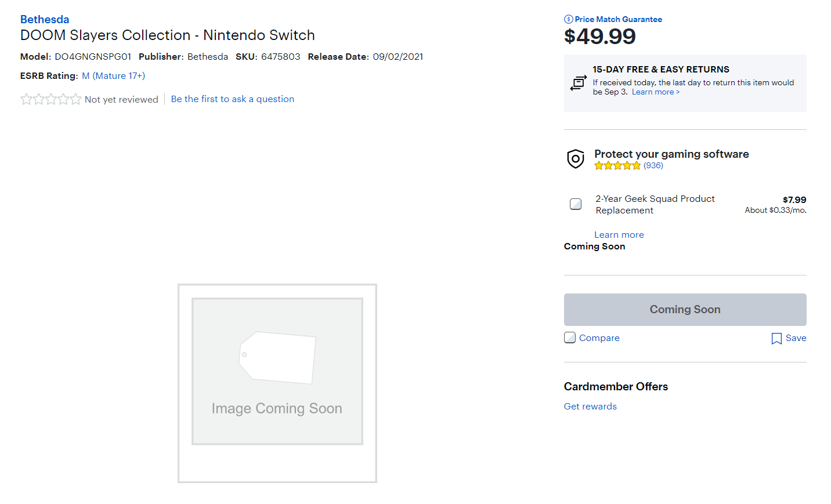
Task: Click the Price Match Guarantee text link
Action: 618,19
